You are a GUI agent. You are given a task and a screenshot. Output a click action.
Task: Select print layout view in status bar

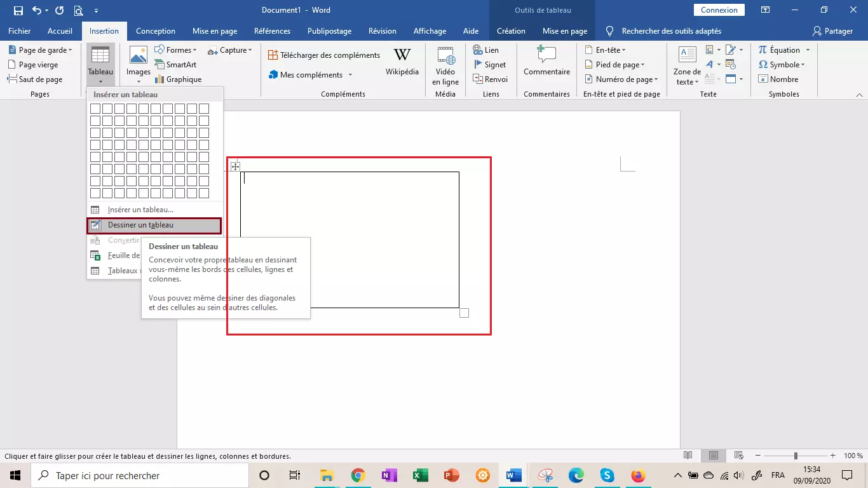click(x=714, y=456)
